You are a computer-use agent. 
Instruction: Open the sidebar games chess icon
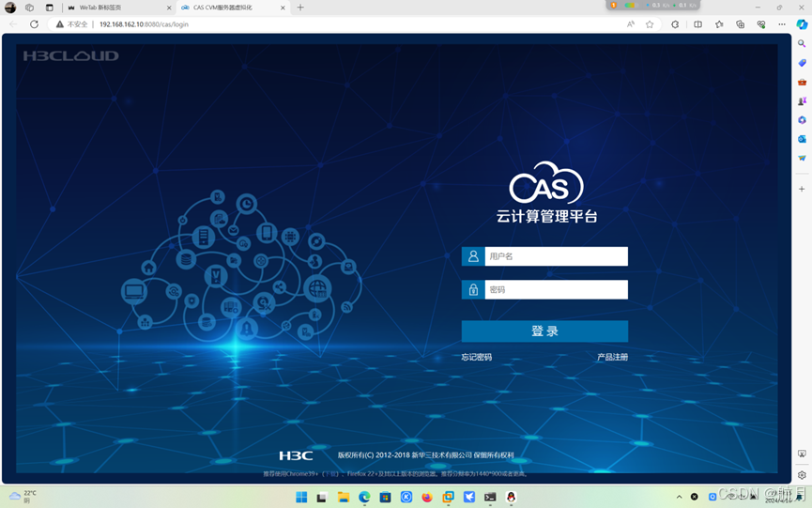[x=802, y=101]
